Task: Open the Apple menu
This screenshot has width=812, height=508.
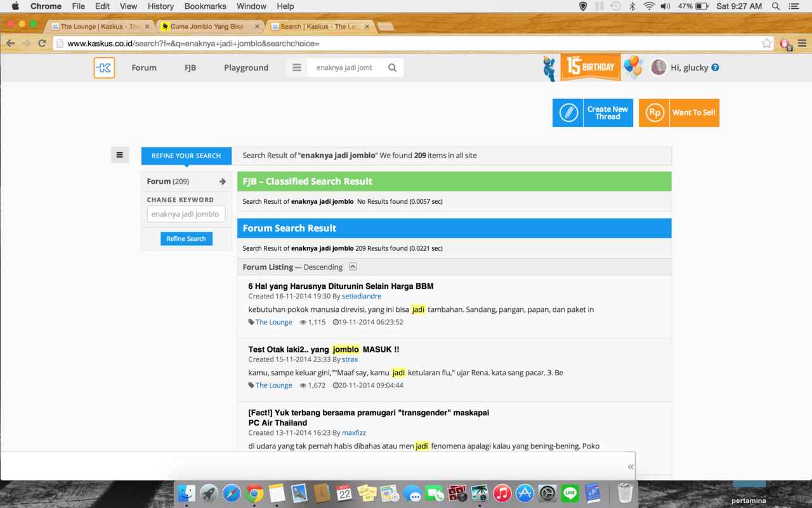Action: [x=15, y=6]
